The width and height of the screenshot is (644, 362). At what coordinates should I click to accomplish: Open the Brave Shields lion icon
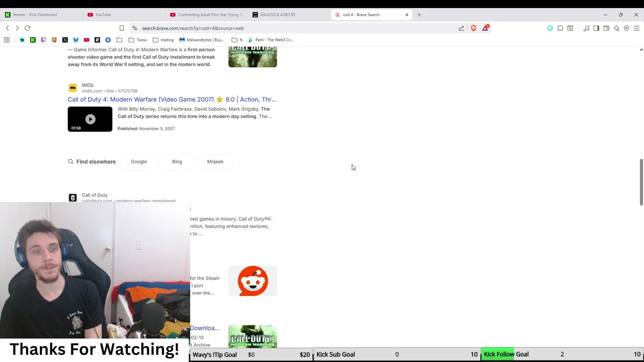click(x=473, y=28)
